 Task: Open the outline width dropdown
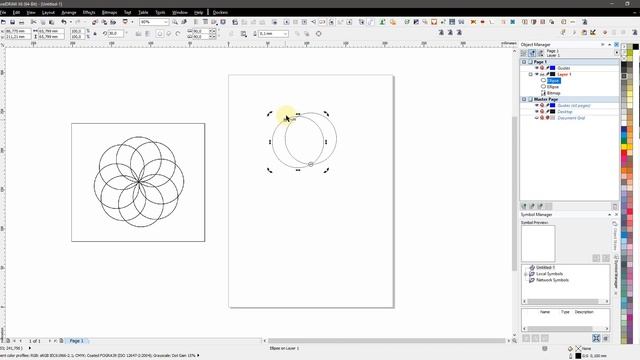coord(285,34)
